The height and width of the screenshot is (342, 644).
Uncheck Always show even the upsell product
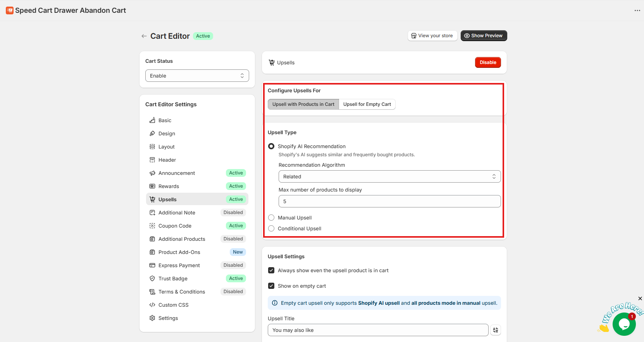tap(271, 270)
